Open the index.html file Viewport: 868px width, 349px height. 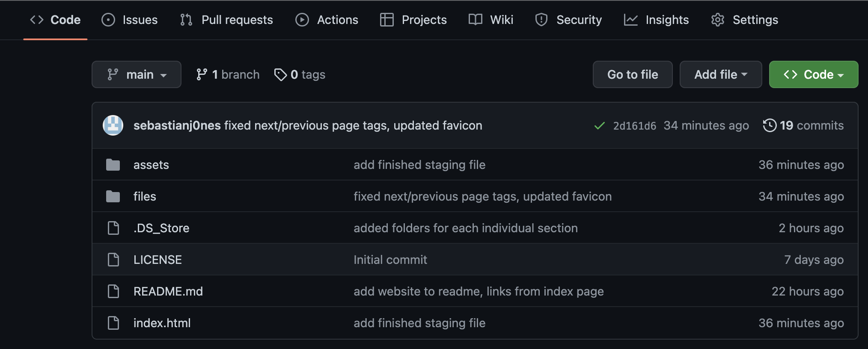click(x=162, y=323)
